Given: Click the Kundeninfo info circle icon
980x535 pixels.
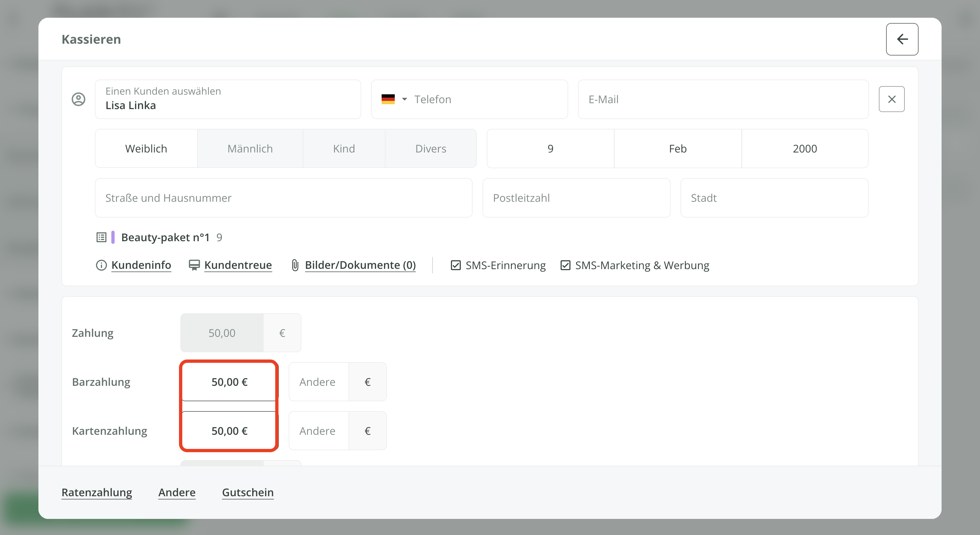Looking at the screenshot, I should point(101,265).
